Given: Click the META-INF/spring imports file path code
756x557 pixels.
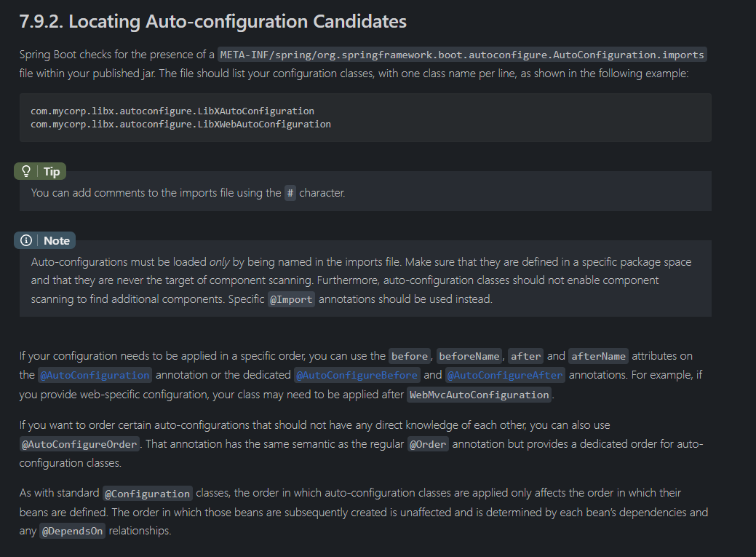Looking at the screenshot, I should click(462, 55).
